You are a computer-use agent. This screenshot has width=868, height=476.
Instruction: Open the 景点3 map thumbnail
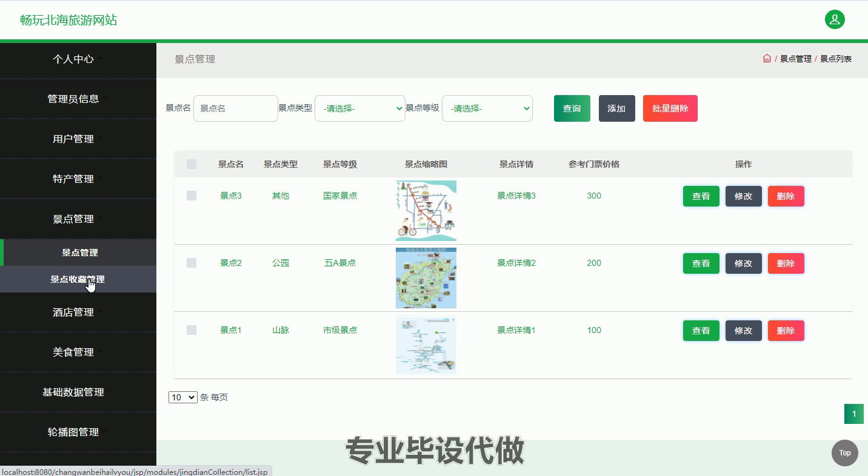point(426,211)
